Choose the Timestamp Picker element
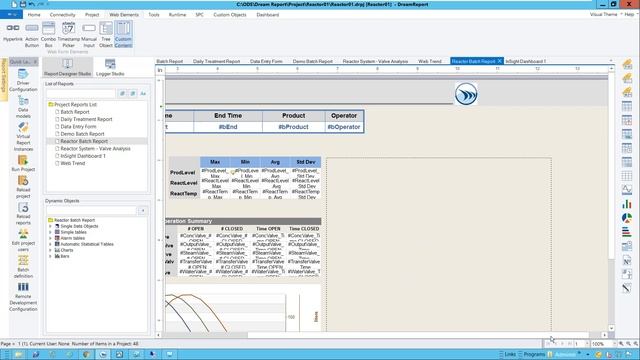The width and height of the screenshot is (640, 360). (x=68, y=34)
